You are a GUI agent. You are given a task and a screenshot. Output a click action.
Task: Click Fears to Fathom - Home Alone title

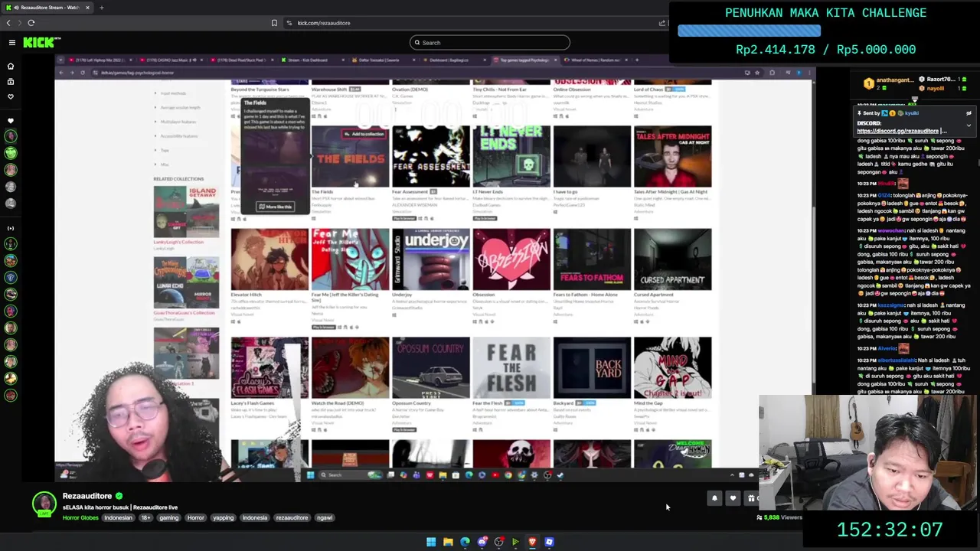586,295
